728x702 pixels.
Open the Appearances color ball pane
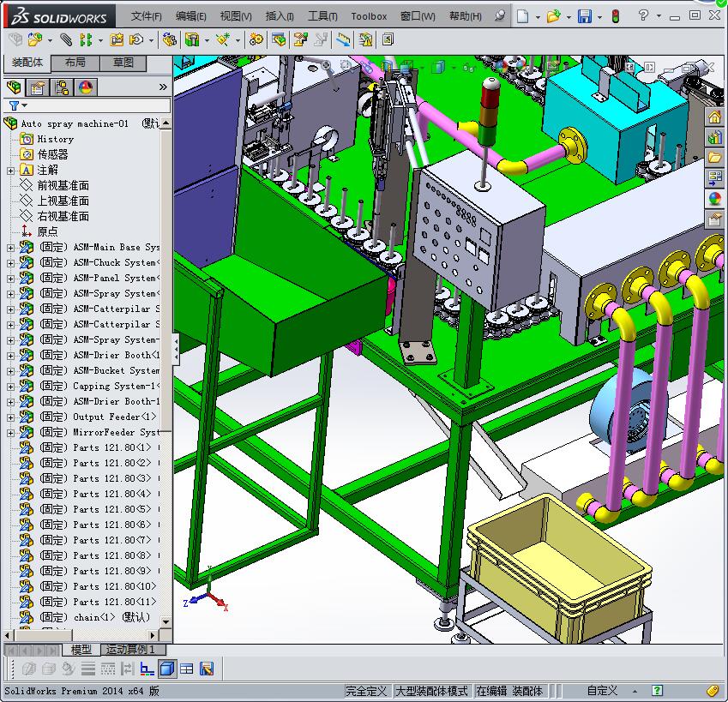(x=714, y=199)
